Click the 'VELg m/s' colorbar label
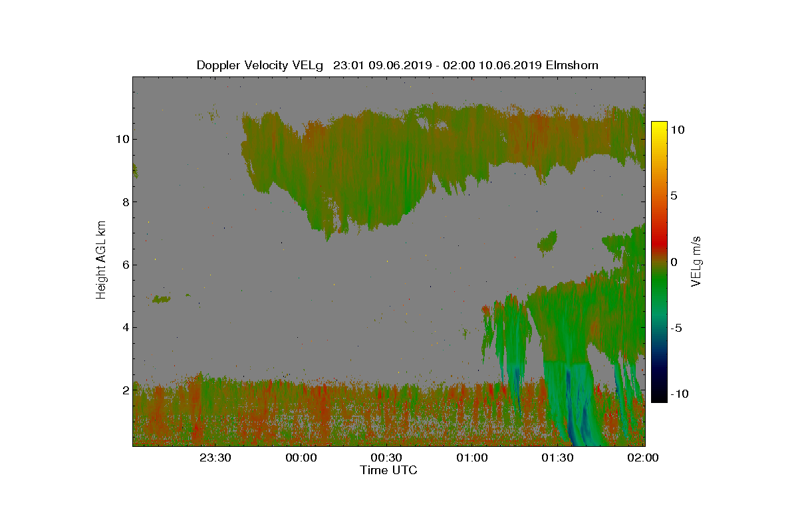Viewport: 798px width, 532px height. (697, 261)
